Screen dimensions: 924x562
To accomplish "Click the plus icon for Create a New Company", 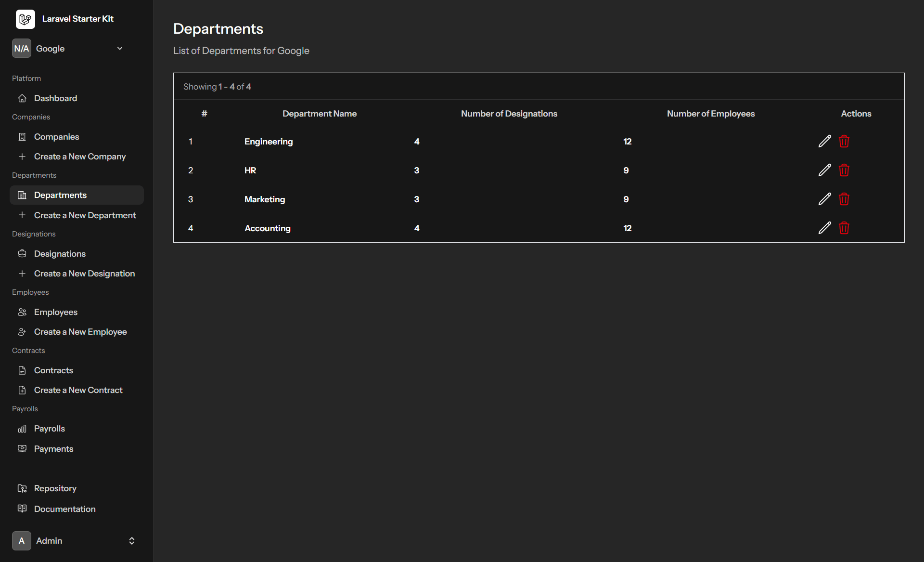I will pyautogui.click(x=22, y=157).
